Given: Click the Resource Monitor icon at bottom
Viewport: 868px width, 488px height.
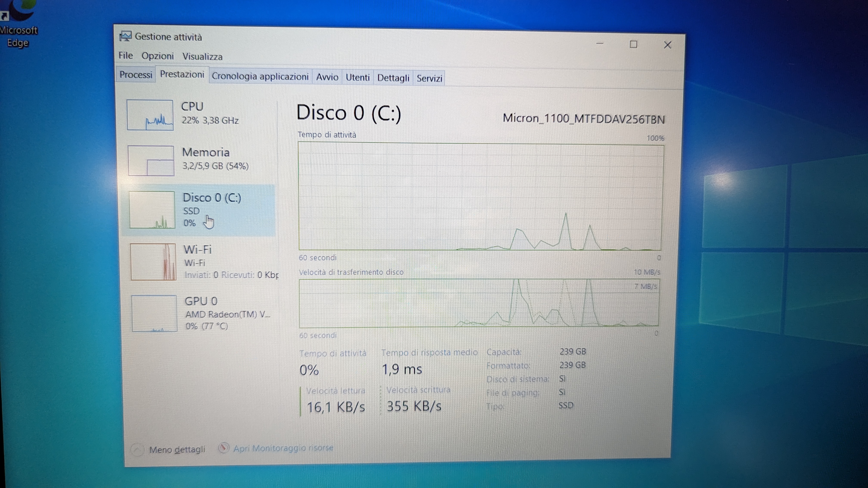Looking at the screenshot, I should 223,448.
